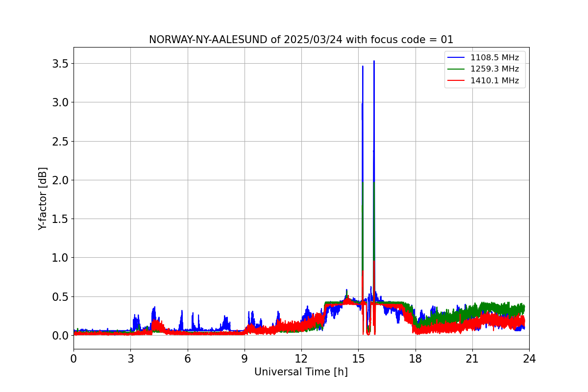Click the first tall blue spike peak
The image size is (588, 392).
363,67
